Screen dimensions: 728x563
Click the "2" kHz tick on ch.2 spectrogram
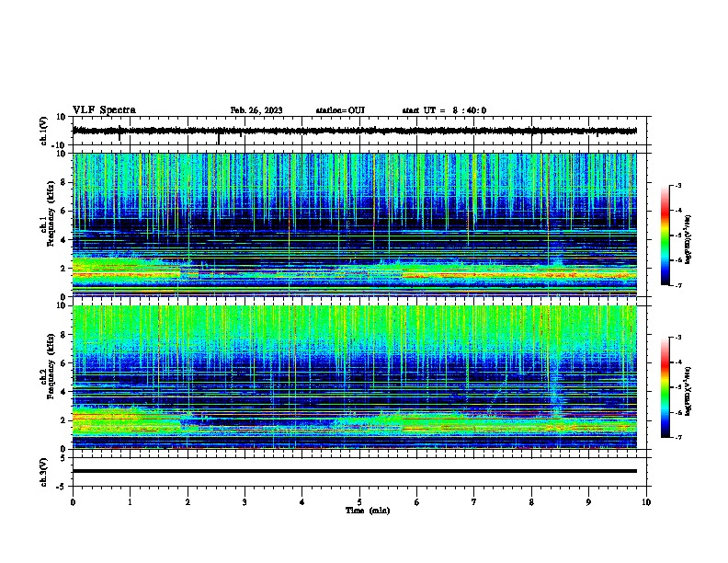point(64,420)
